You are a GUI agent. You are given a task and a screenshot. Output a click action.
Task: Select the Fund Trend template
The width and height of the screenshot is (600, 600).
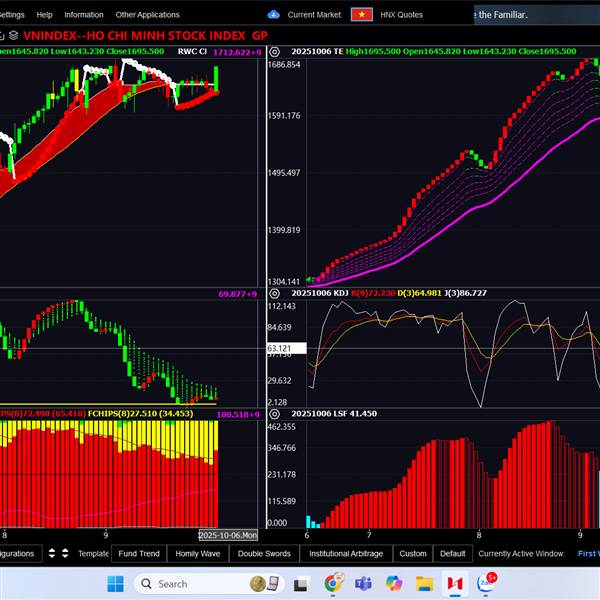click(139, 553)
